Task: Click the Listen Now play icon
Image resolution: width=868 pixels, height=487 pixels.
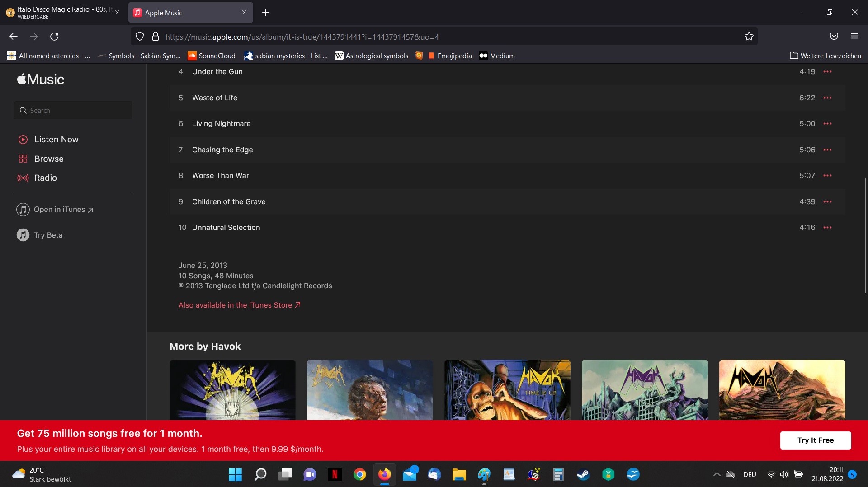Action: point(23,140)
